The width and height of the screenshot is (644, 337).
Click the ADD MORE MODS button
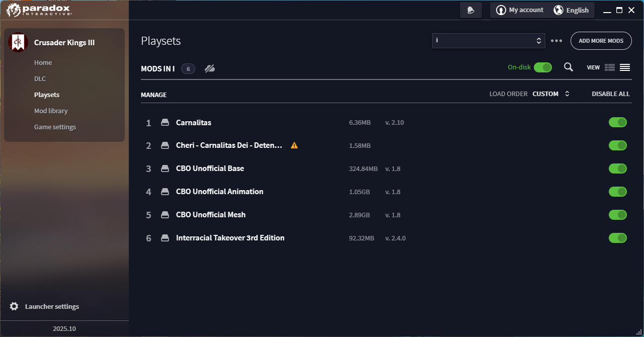click(601, 41)
